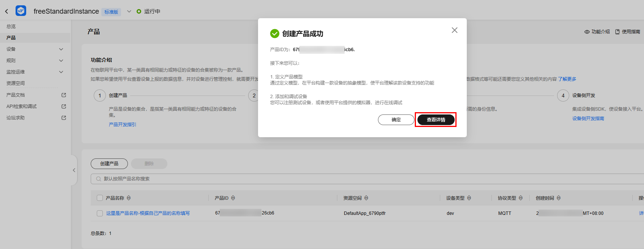Click 功能介绍 eye icon at top right

click(x=587, y=32)
